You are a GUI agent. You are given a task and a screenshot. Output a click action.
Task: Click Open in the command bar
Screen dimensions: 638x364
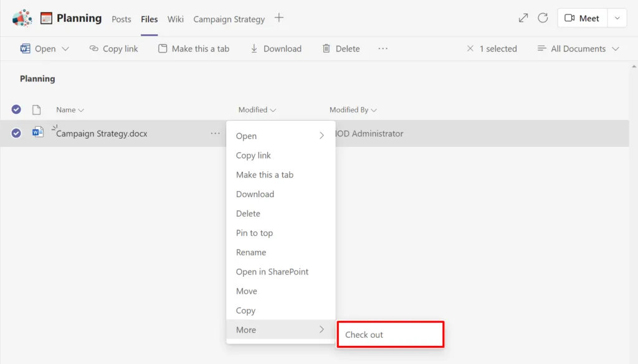[x=38, y=49]
